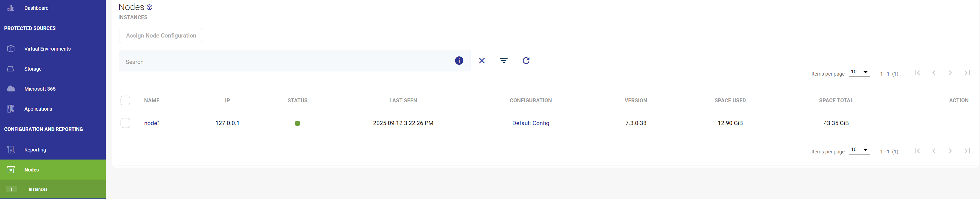Click the Nodes help question mark icon
Image resolution: width=980 pixels, height=199 pixels.
149,7
